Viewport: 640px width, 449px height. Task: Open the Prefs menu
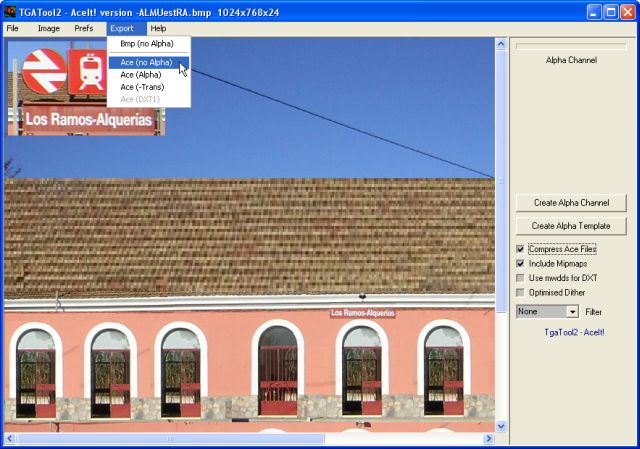pyautogui.click(x=84, y=28)
